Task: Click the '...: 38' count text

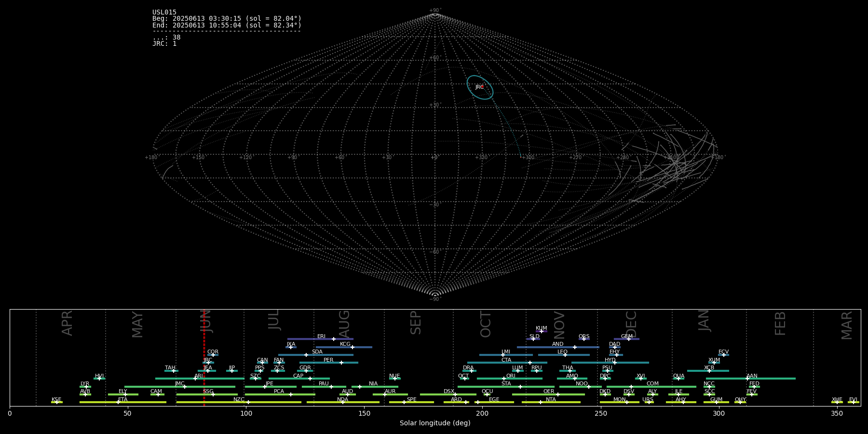Action: [166, 37]
